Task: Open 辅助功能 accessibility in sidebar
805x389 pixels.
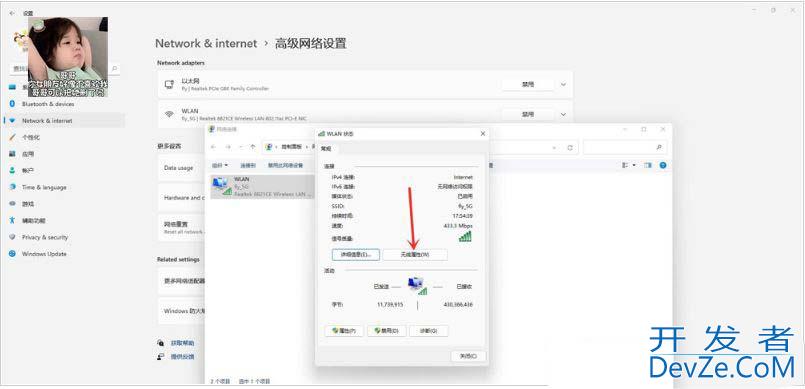Action: pos(34,221)
